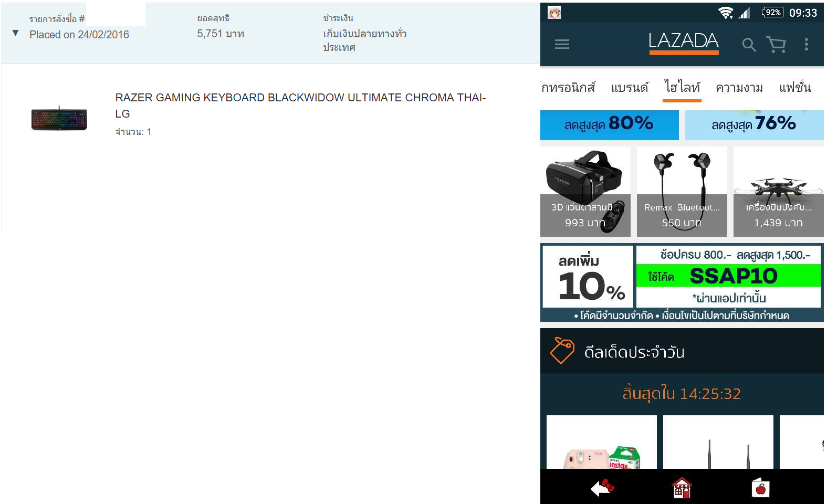Click the ชำระเงิน column label
Image resolution: width=827 pixels, height=504 pixels.
coord(338,18)
